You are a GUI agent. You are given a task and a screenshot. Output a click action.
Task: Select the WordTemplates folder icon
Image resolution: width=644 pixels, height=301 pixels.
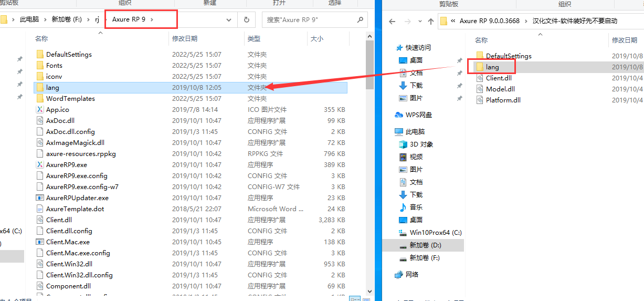[40, 99]
